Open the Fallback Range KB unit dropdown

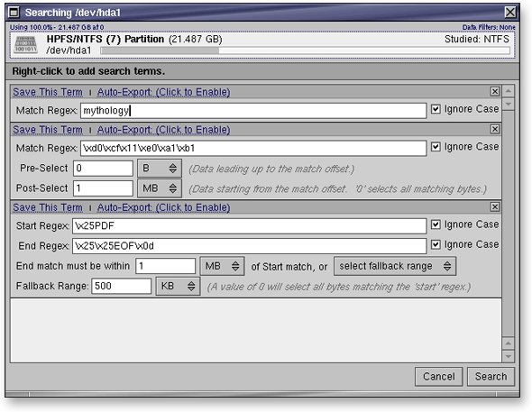pyautogui.click(x=178, y=286)
